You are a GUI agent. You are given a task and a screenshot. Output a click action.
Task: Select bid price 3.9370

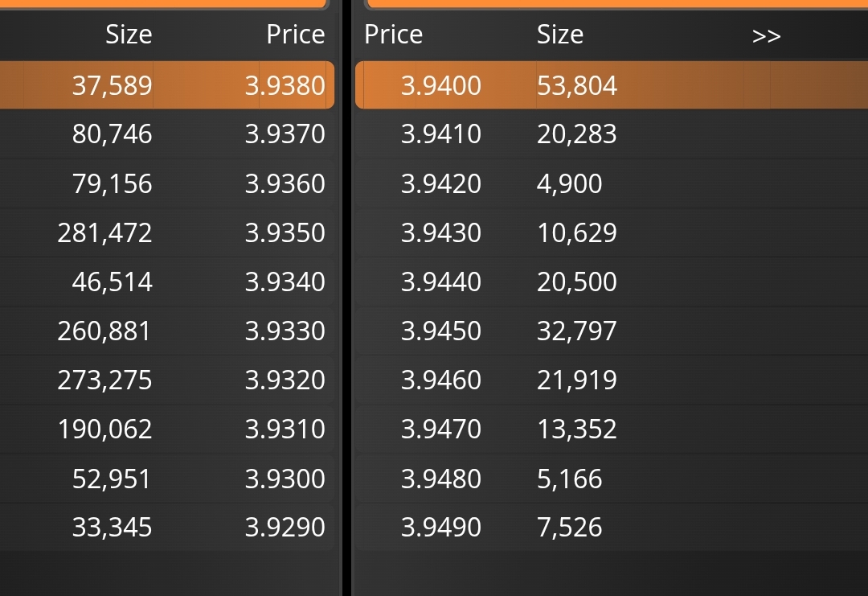pyautogui.click(x=285, y=134)
